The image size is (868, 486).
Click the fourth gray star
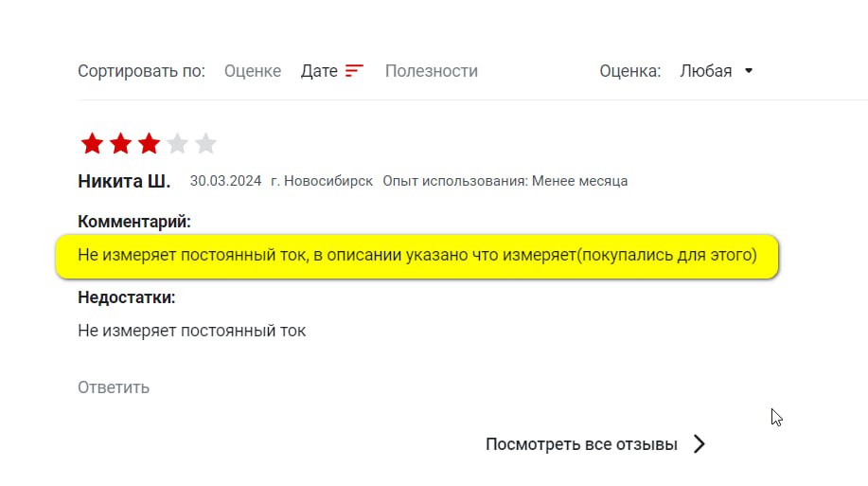tap(177, 144)
